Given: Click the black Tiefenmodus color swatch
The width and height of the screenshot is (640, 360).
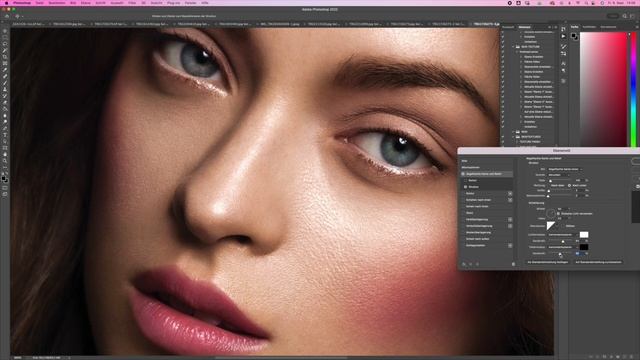Looking at the screenshot, I should (584, 247).
